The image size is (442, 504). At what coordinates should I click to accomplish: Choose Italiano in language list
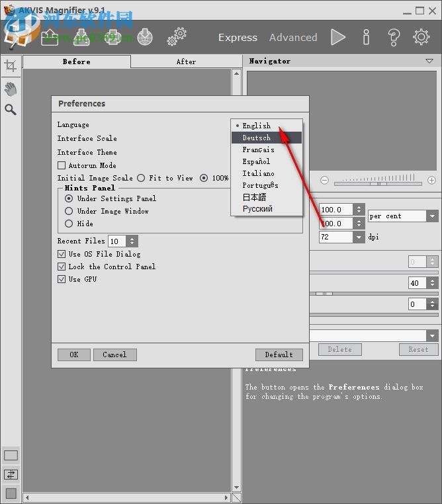267,173
